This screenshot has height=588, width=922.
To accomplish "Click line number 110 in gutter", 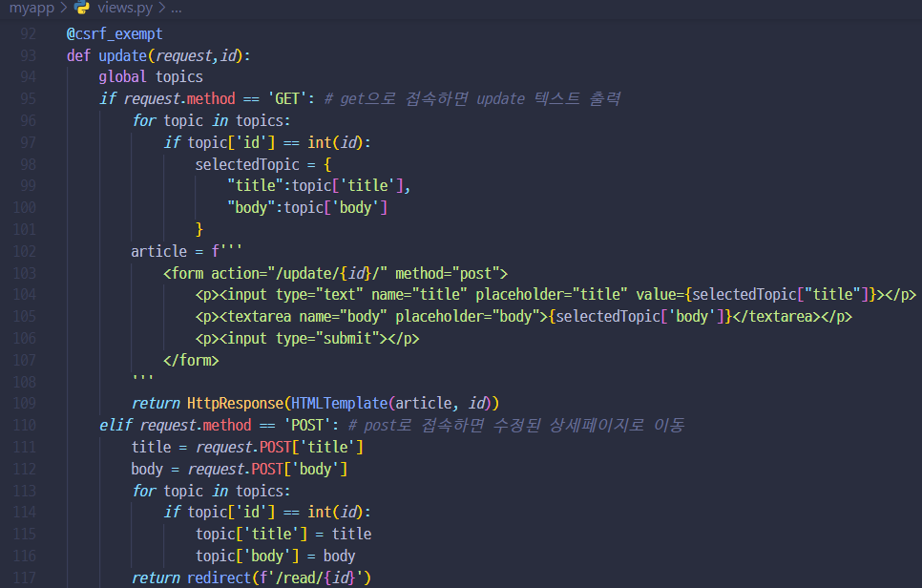I will click(x=25, y=425).
